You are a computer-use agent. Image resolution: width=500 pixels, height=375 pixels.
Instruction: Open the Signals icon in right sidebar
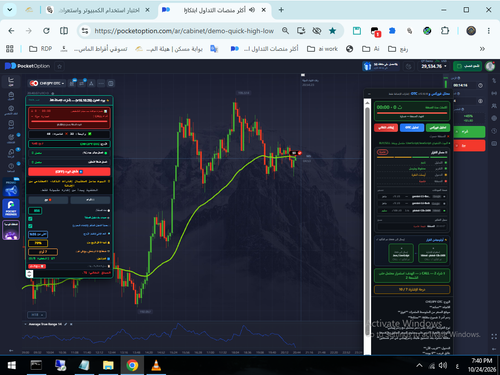coord(494,93)
